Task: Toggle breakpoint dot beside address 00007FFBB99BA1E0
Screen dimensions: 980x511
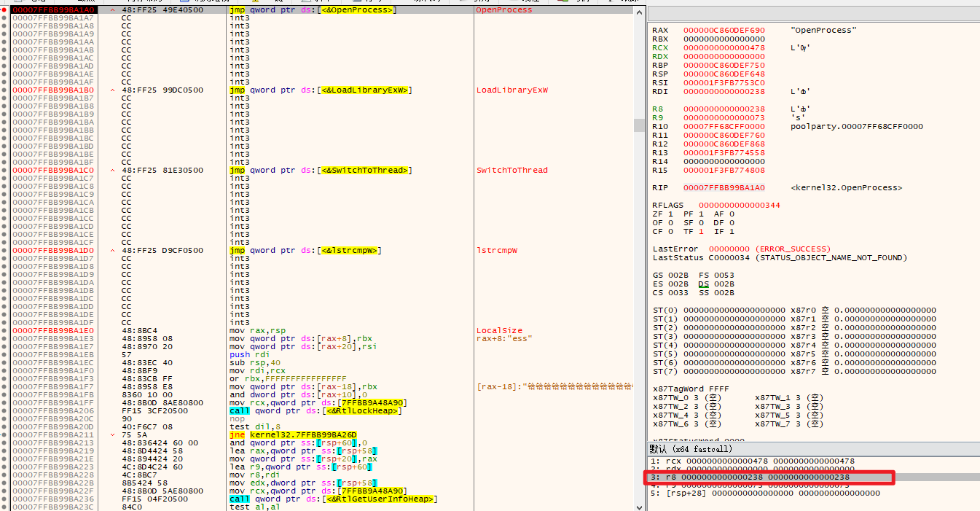Action: click(x=6, y=331)
